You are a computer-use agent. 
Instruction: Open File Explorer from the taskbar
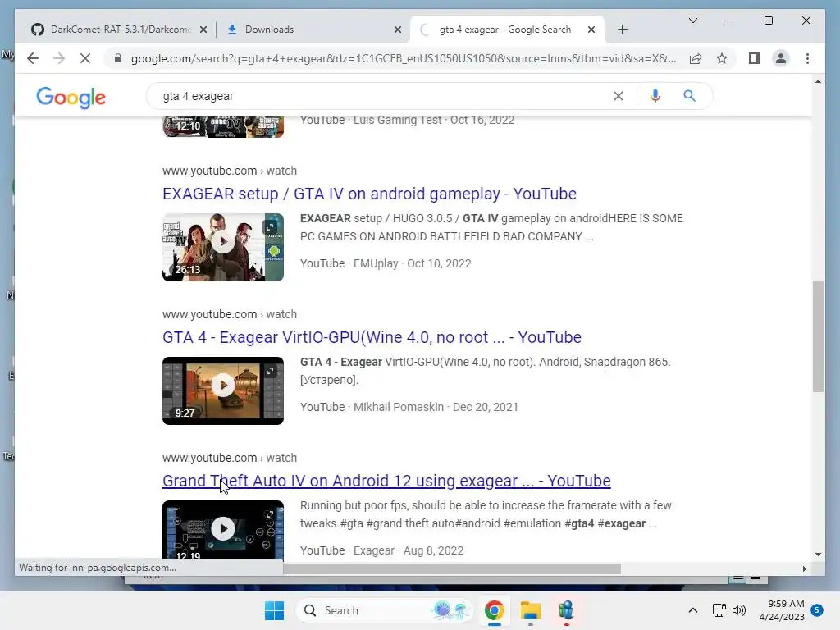(530, 610)
